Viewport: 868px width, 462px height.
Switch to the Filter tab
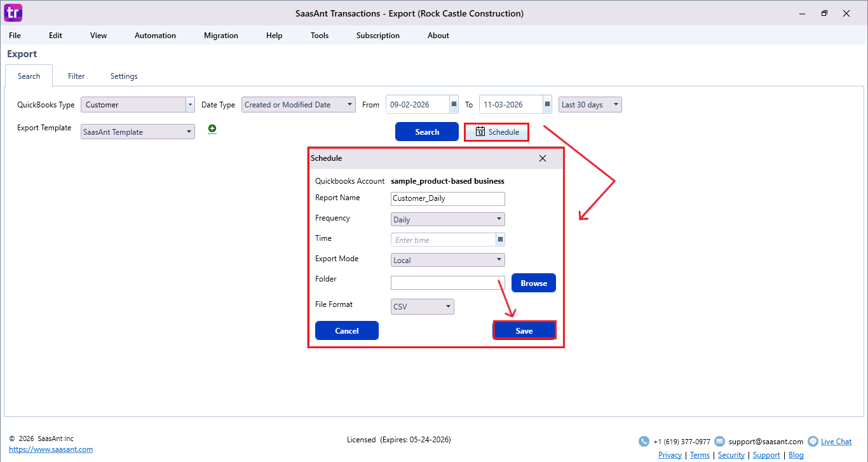pyautogui.click(x=76, y=76)
